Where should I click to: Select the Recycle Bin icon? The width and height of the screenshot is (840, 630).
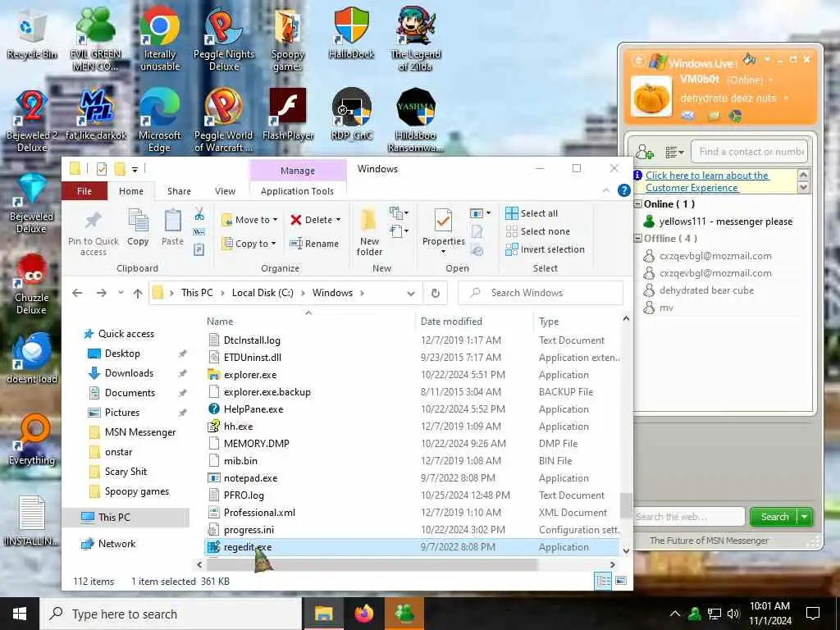point(32,33)
